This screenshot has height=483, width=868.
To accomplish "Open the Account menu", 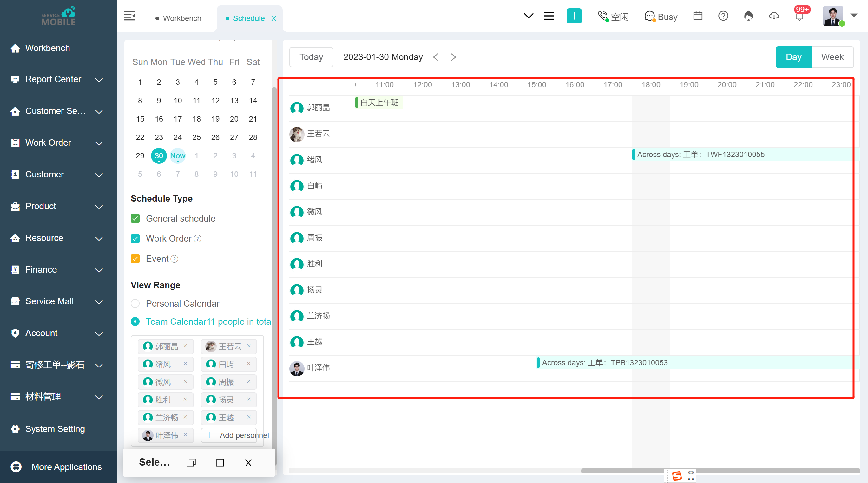I will point(58,333).
